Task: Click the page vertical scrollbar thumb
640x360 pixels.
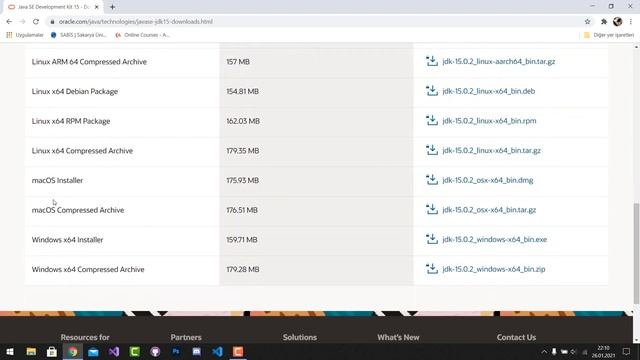Action: point(636,253)
